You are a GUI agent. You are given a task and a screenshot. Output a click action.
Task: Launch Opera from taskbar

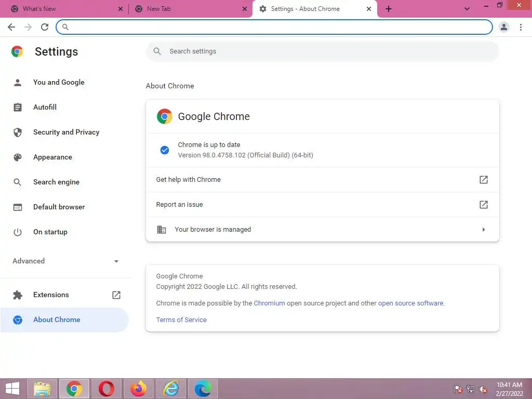point(106,389)
